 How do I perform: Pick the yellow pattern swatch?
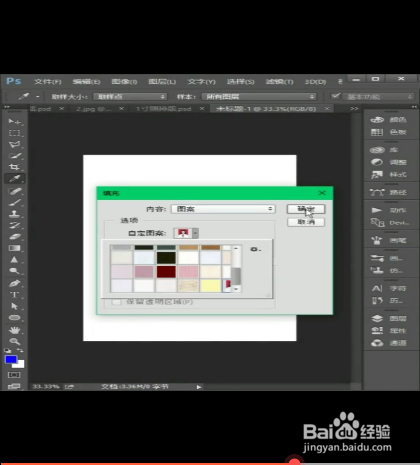coord(211,286)
